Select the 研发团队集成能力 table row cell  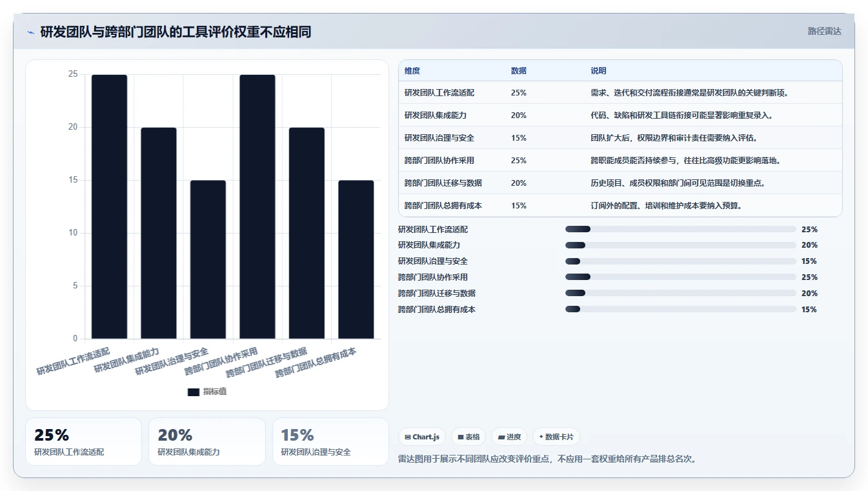coord(436,115)
